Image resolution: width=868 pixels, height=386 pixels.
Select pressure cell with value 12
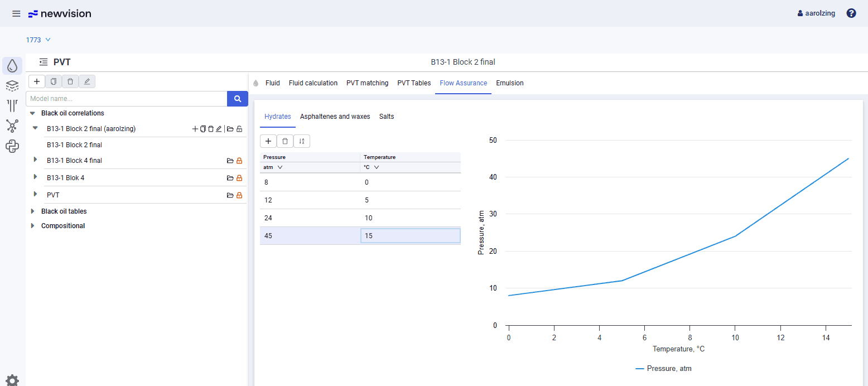coord(310,200)
